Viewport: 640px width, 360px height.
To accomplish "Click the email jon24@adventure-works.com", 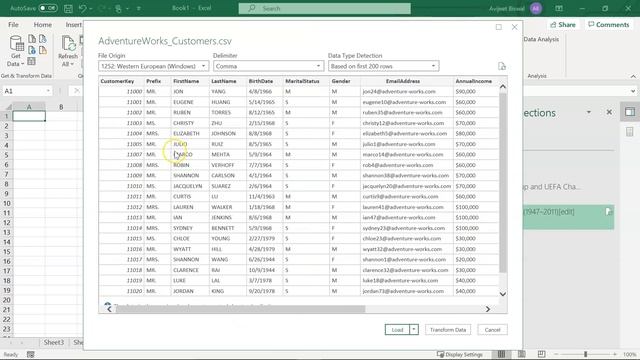I will (x=399, y=91).
